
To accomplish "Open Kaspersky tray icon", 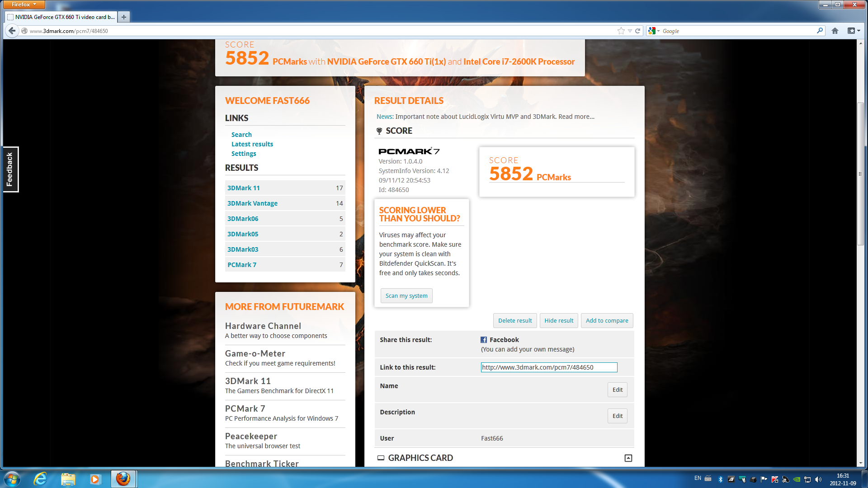I will pyautogui.click(x=775, y=479).
